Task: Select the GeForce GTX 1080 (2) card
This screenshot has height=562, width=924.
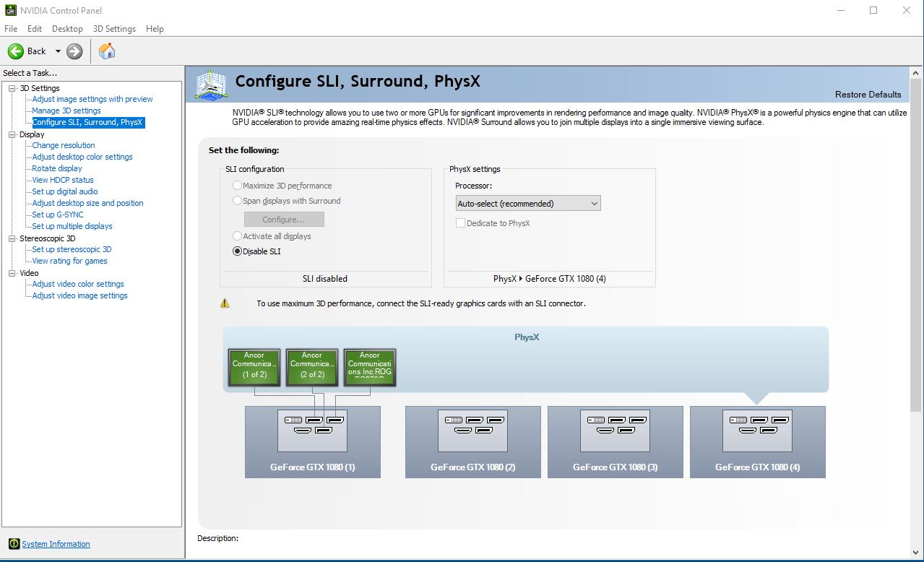Action: coord(473,441)
